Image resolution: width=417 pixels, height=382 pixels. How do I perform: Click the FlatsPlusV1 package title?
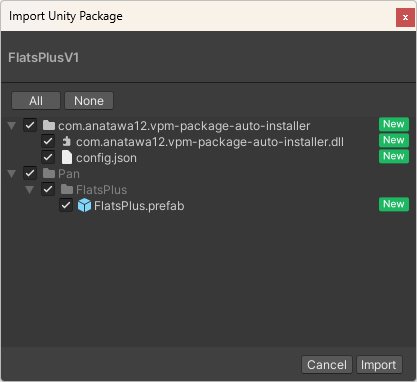44,57
